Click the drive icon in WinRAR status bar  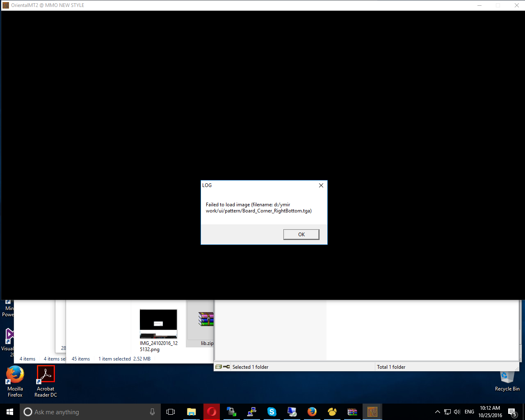coord(219,367)
